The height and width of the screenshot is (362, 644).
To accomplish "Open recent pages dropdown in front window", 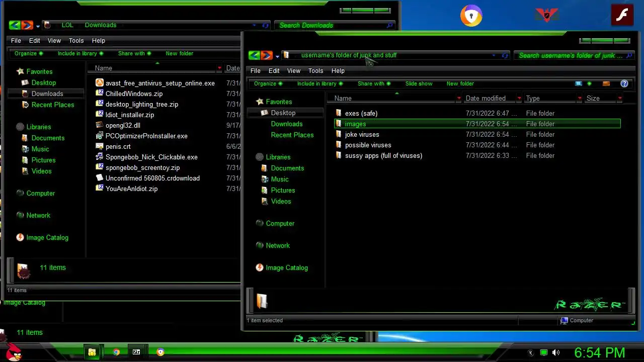I will click(x=277, y=56).
